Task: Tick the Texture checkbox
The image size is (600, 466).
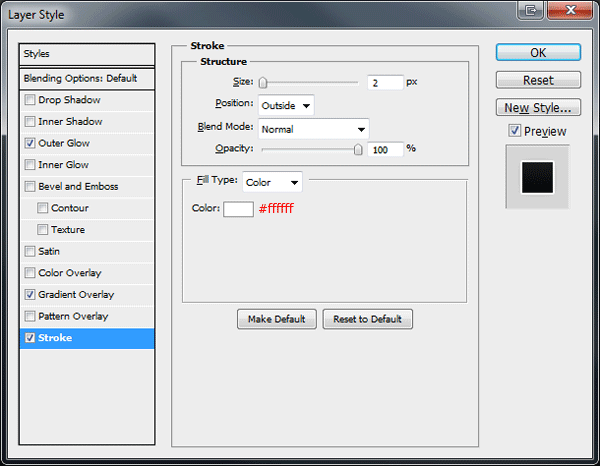Action: [x=42, y=230]
